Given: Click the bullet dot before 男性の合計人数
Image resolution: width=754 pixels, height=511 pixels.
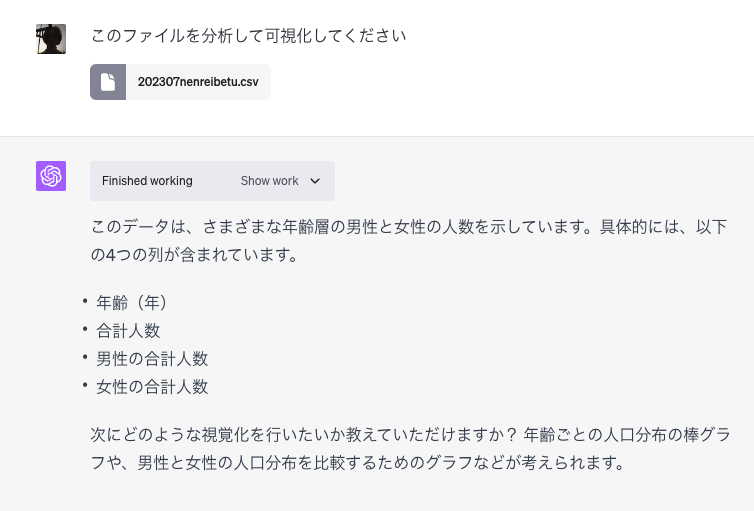Looking at the screenshot, I should 86,356.
